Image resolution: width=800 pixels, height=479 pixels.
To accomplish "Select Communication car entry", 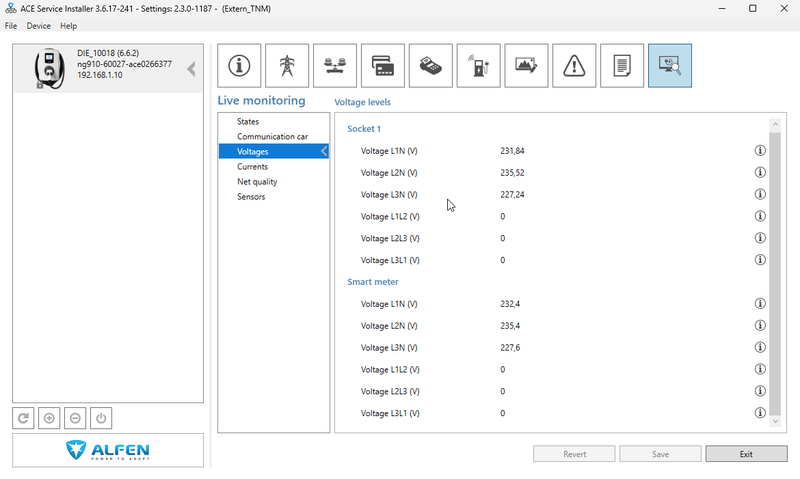I will pyautogui.click(x=272, y=137).
